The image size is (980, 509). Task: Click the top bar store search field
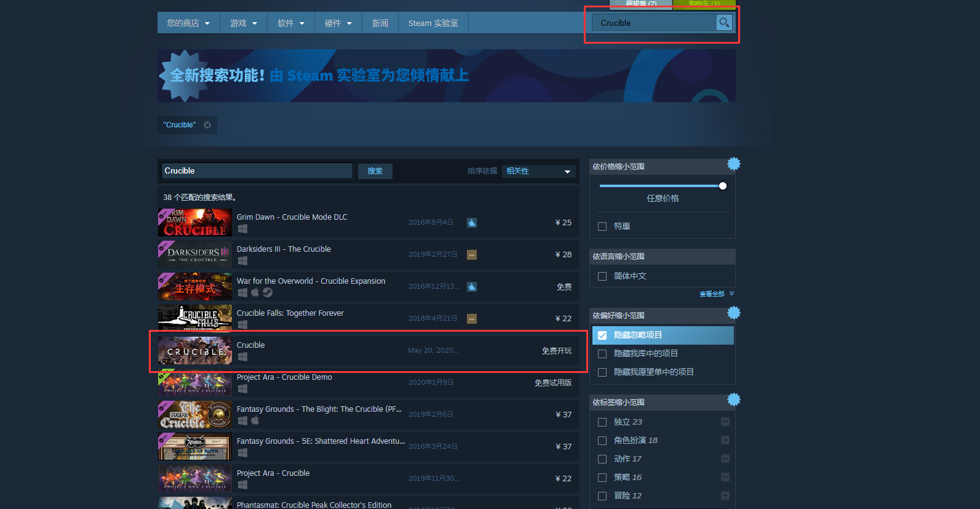click(x=655, y=23)
